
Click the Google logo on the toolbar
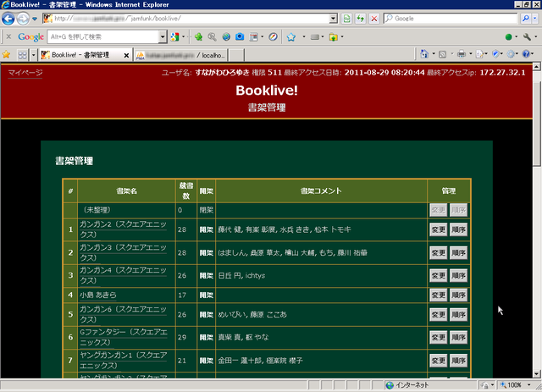click(30, 37)
